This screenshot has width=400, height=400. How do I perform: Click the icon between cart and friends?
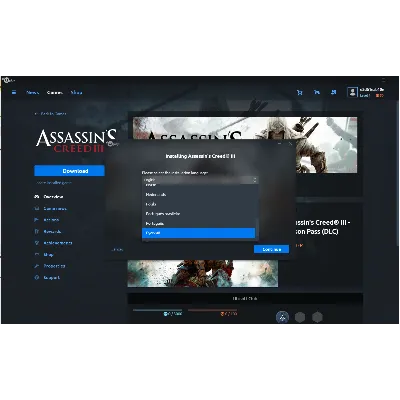pyautogui.click(x=317, y=92)
